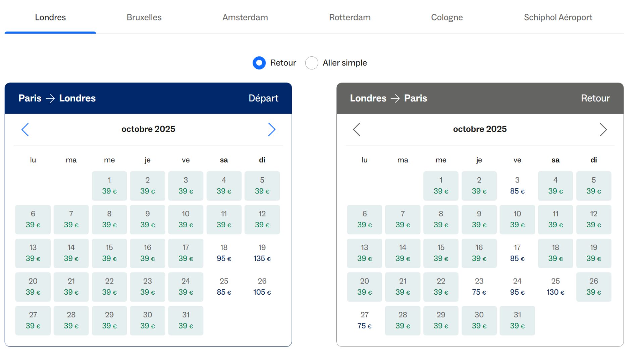Pick October 29 in Retour calendar
Screen dimensions: 644x362
point(441,320)
